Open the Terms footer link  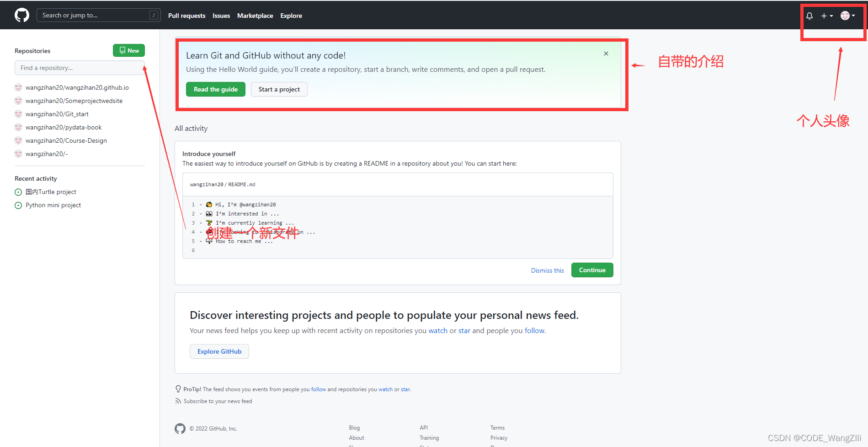497,428
